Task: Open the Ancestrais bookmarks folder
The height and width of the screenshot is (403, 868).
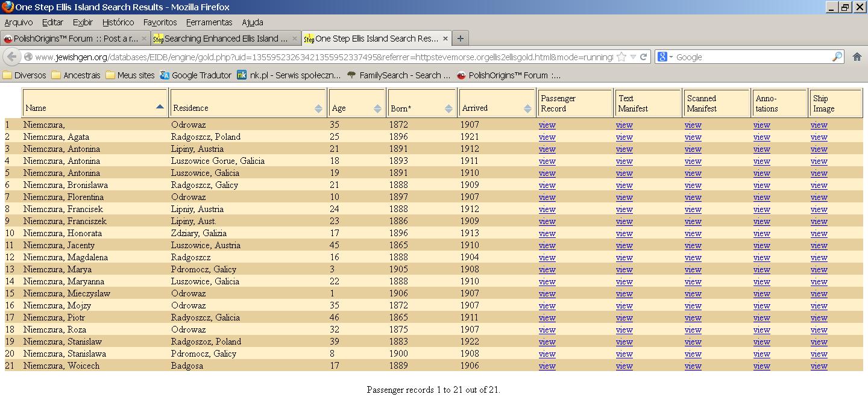Action: click(76, 75)
